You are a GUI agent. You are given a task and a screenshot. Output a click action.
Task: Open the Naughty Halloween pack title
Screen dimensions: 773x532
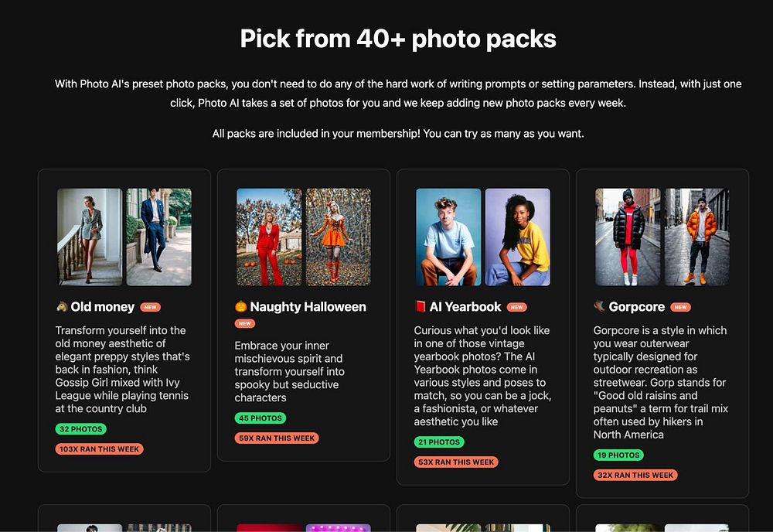pyautogui.click(x=308, y=307)
